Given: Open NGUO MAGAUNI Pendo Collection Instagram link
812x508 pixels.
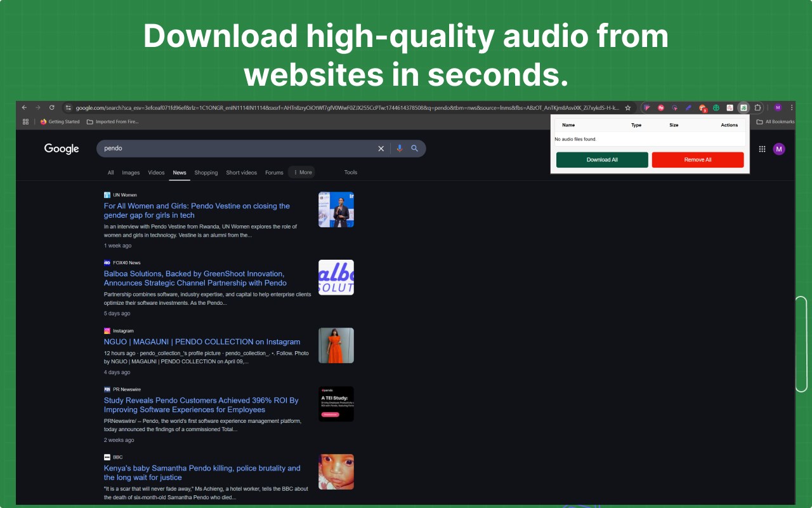Looking at the screenshot, I should (202, 342).
